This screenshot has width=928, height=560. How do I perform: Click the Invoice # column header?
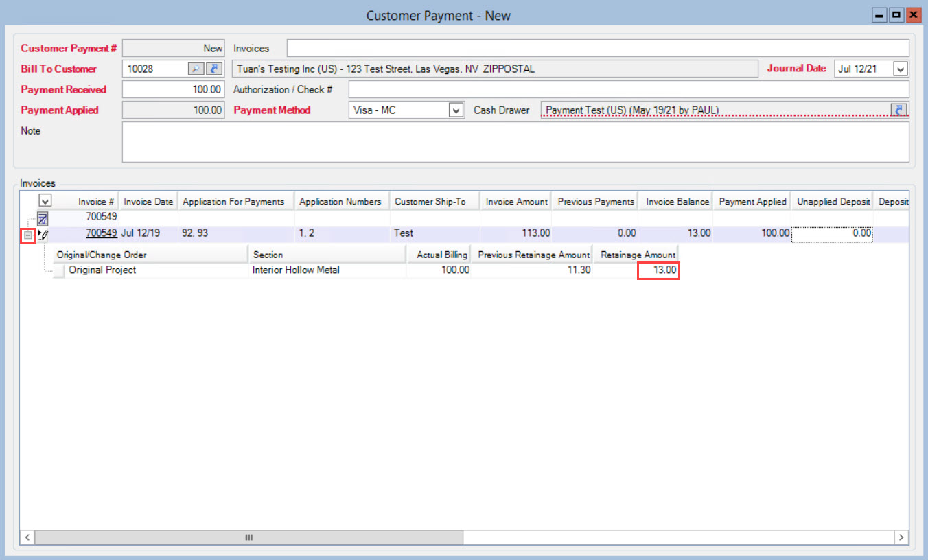(86, 202)
